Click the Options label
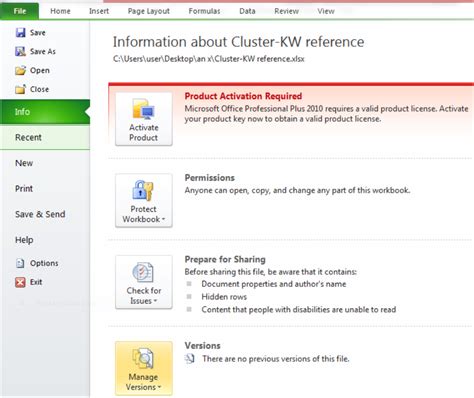 (44, 263)
